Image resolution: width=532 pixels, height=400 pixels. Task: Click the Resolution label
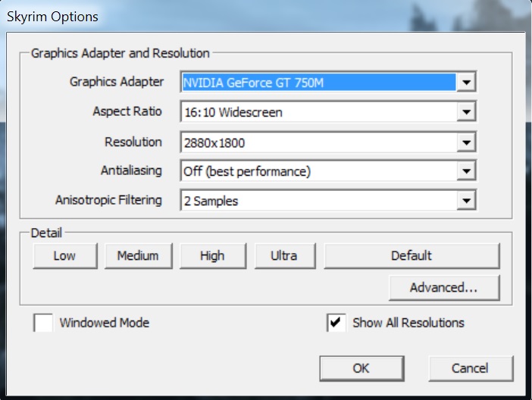133,142
